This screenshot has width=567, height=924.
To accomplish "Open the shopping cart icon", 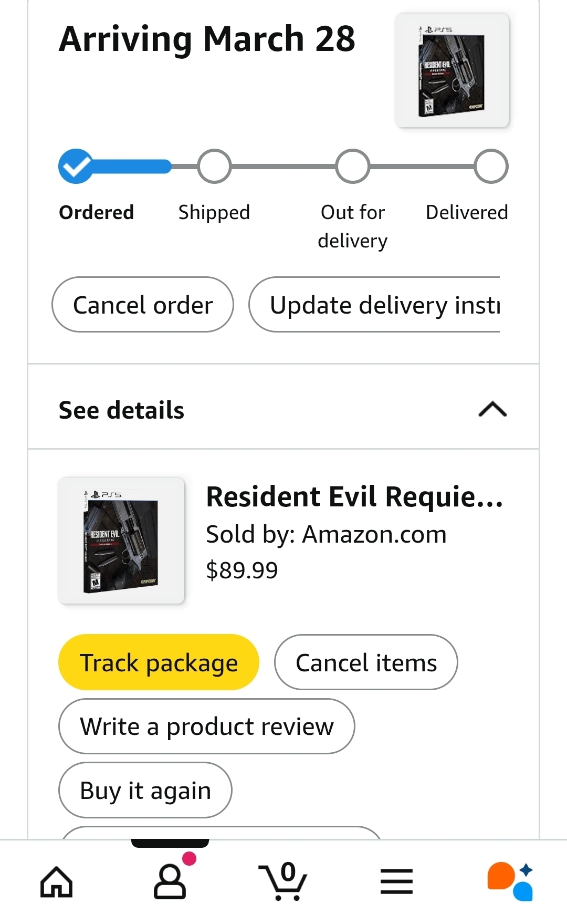I will [x=283, y=881].
